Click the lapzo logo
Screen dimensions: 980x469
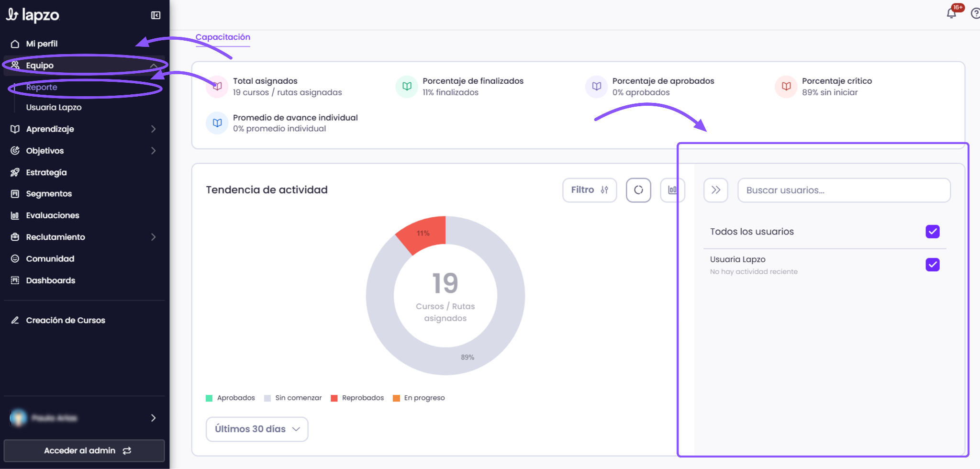tap(33, 15)
